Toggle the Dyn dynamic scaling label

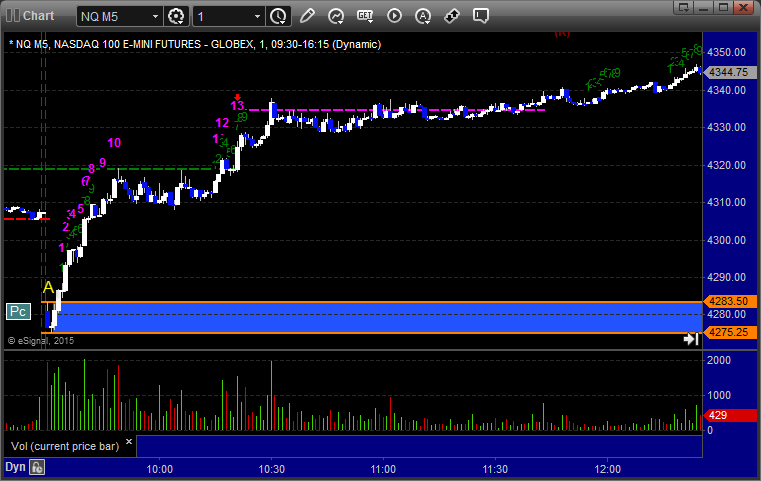click(x=15, y=467)
